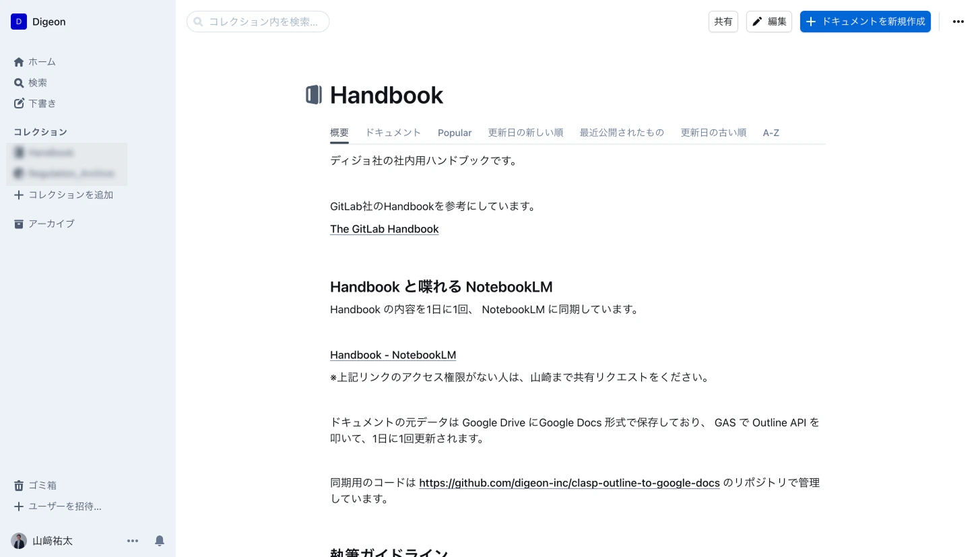
Task: Open The GitLab Handbook link
Action: (385, 229)
